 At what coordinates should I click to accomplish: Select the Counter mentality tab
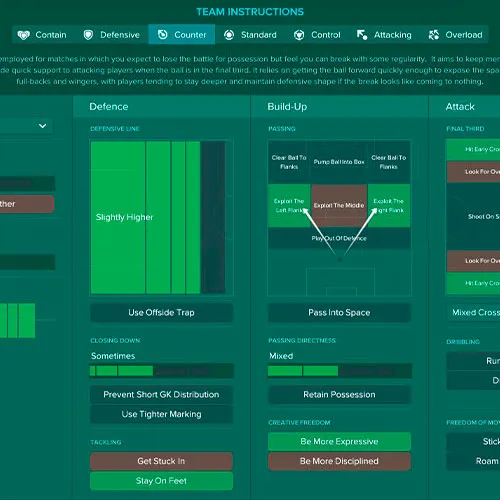(x=182, y=34)
